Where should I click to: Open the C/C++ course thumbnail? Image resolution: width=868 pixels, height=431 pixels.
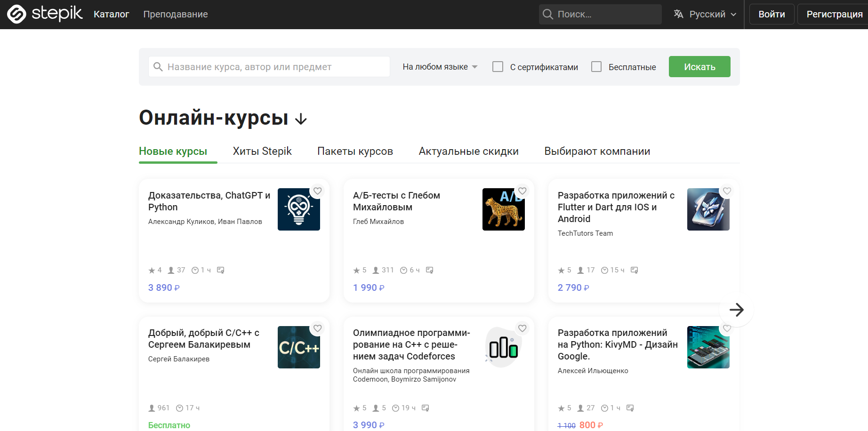point(299,347)
